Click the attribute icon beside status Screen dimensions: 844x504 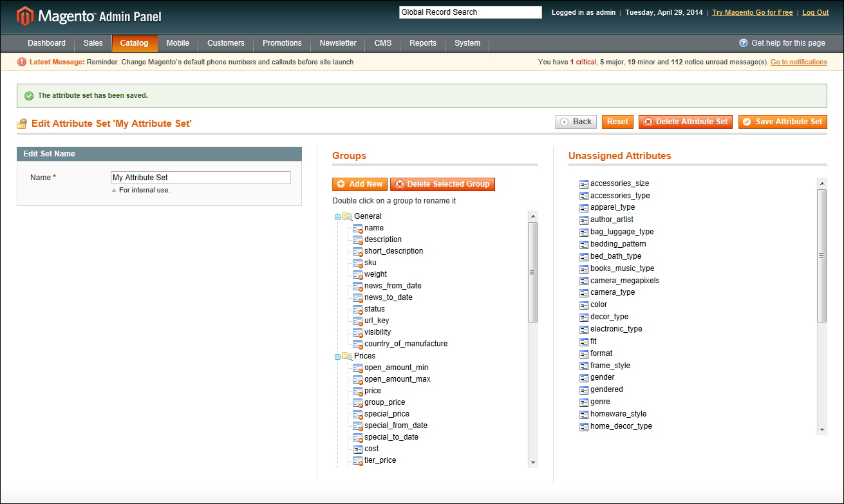[358, 310]
